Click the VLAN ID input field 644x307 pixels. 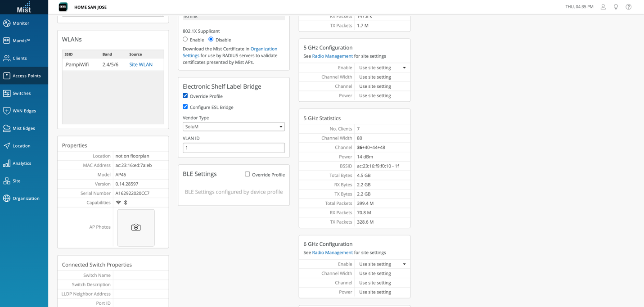coord(234,148)
